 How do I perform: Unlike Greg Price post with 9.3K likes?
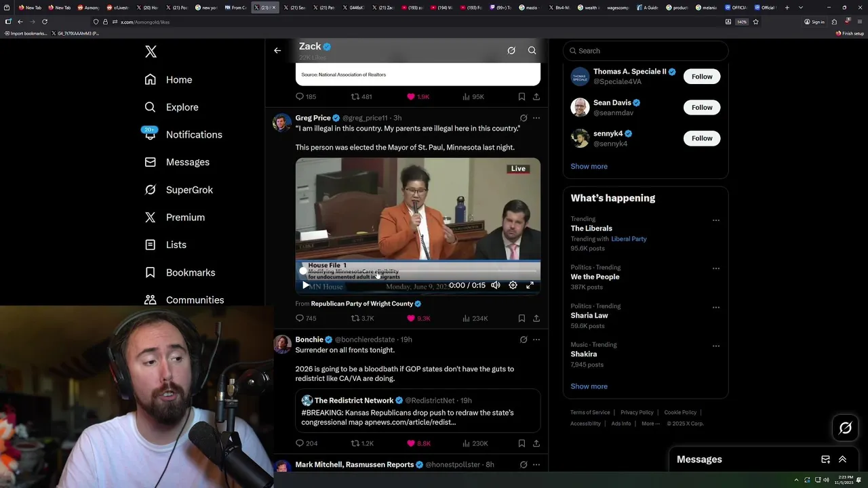[x=418, y=318]
